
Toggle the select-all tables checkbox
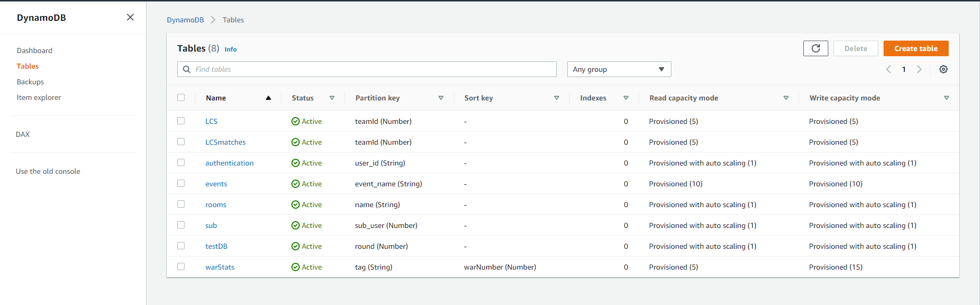click(181, 97)
